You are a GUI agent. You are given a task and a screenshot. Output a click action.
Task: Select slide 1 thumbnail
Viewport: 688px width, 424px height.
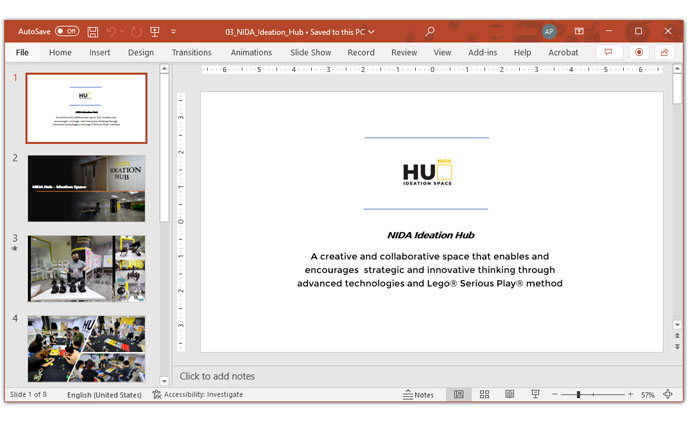pyautogui.click(x=86, y=108)
